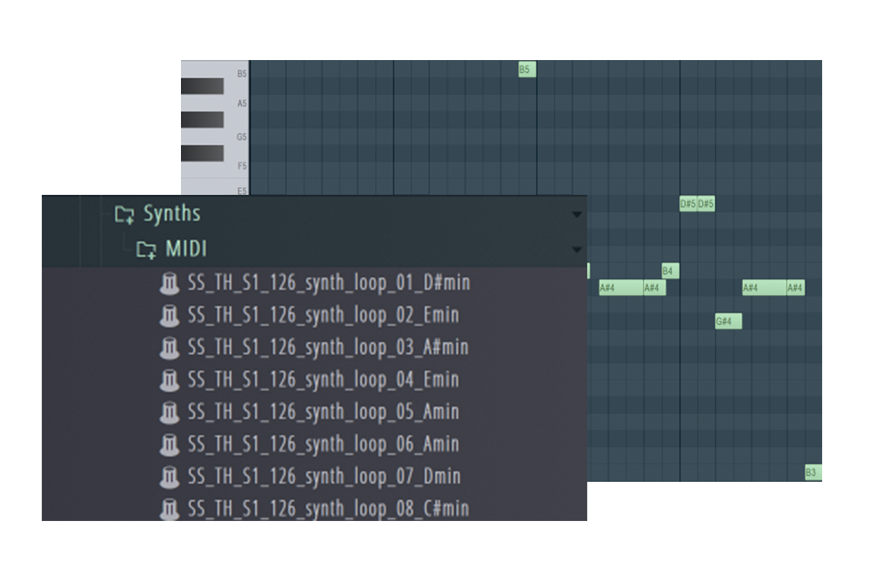Select the G#4 note in the piano roll
This screenshot has height=588, width=870.
(727, 322)
